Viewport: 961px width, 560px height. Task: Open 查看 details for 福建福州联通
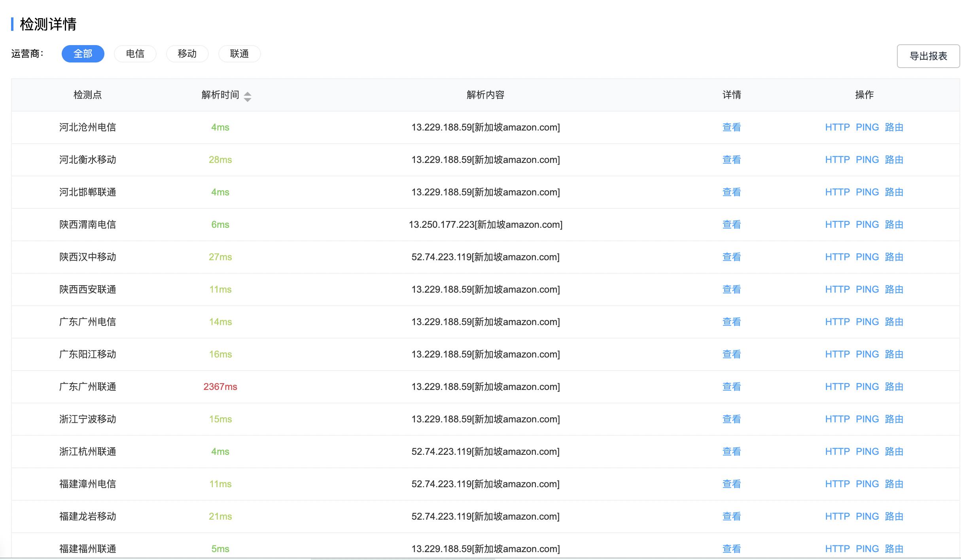coord(732,549)
